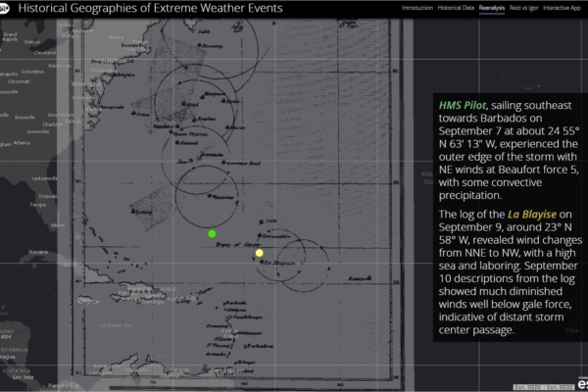Screen dimensions: 588x392
Task: Click the organization logo in the top-left corner
Action: (7, 8)
